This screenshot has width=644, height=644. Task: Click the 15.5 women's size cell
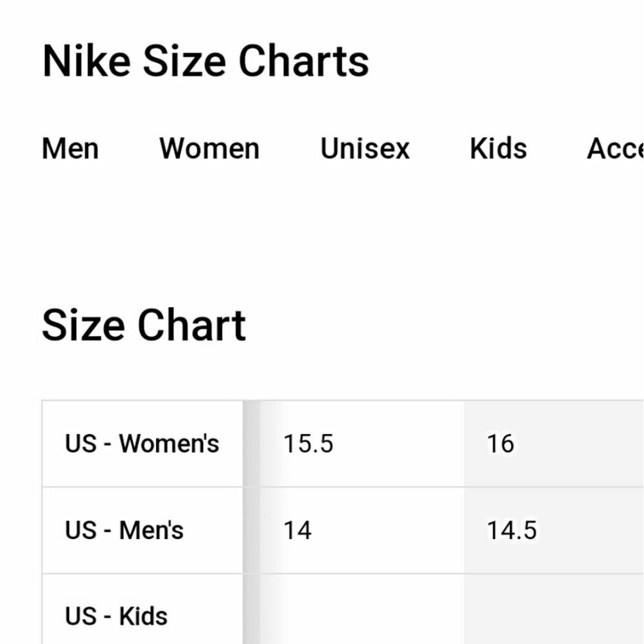(363, 444)
